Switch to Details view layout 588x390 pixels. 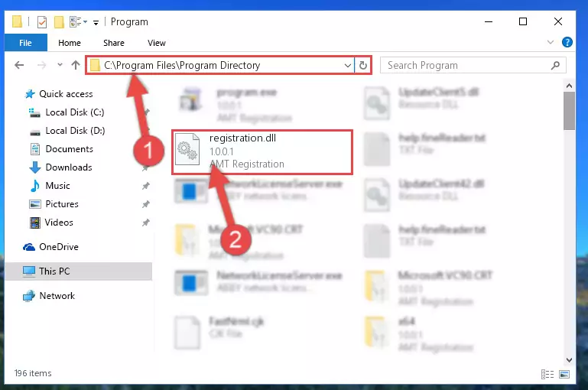pos(547,374)
